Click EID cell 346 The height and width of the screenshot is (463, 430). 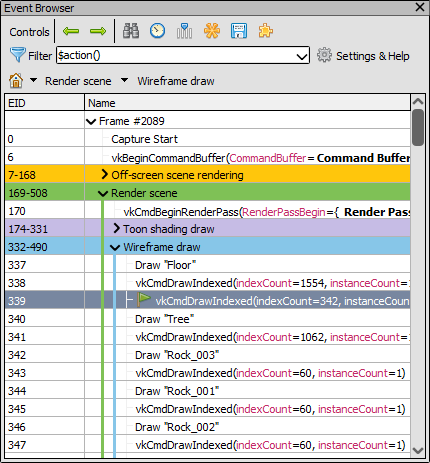[x=44, y=427]
